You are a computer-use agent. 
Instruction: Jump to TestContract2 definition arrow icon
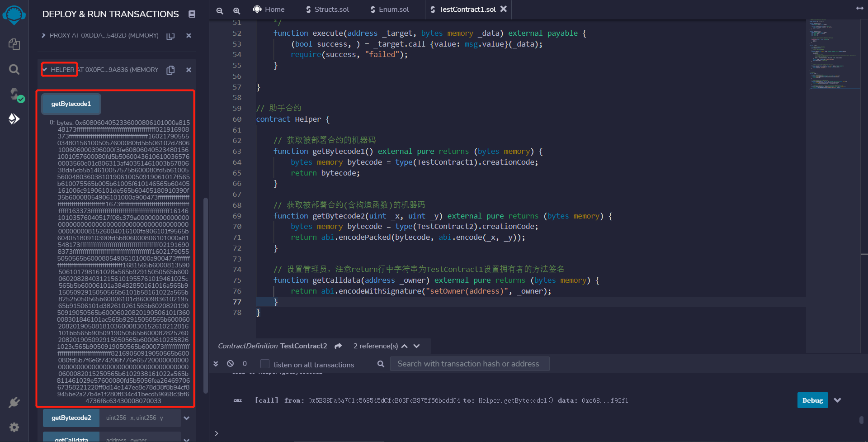pos(338,346)
